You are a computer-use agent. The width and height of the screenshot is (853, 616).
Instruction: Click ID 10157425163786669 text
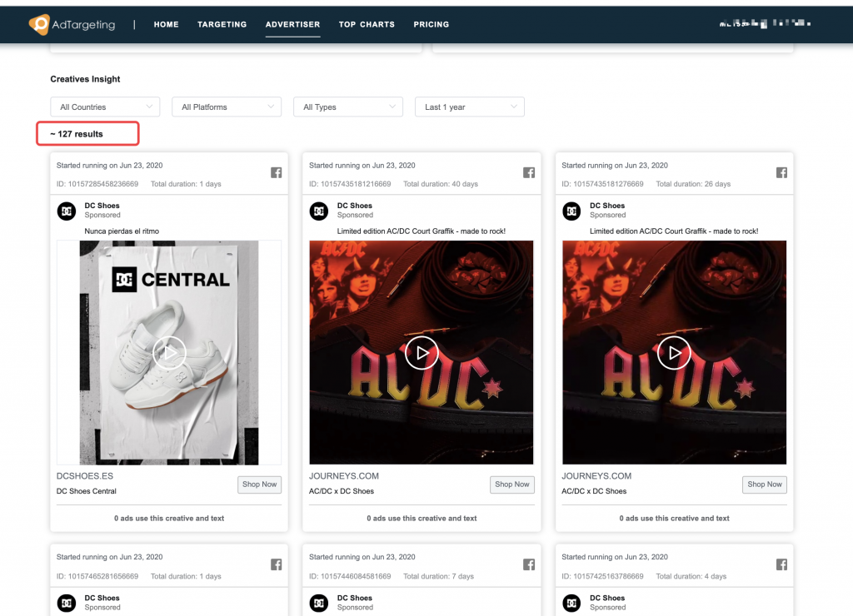pos(603,576)
